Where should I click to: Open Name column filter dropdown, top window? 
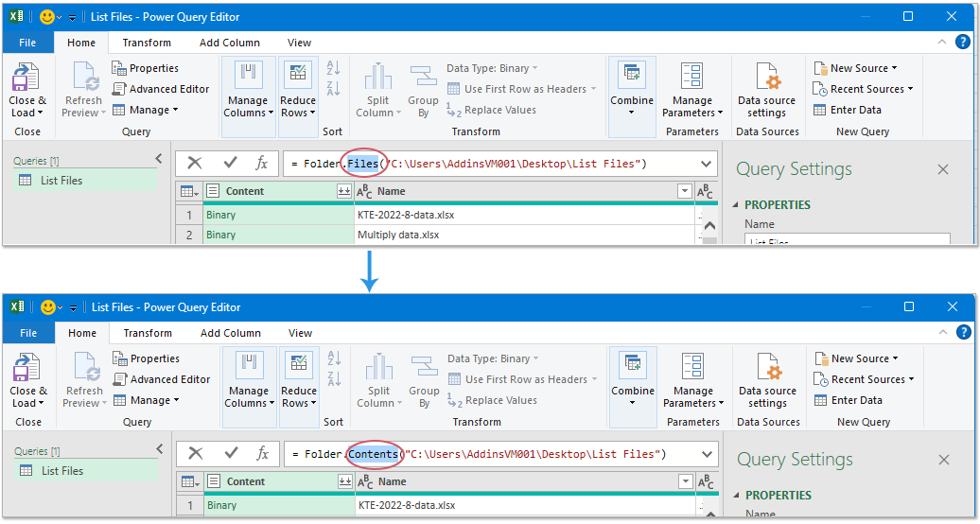[685, 191]
